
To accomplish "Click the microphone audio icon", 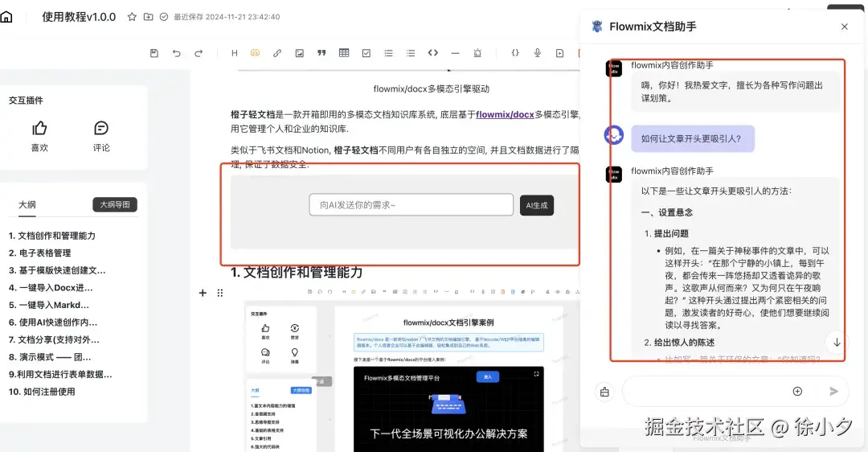I will tap(538, 53).
